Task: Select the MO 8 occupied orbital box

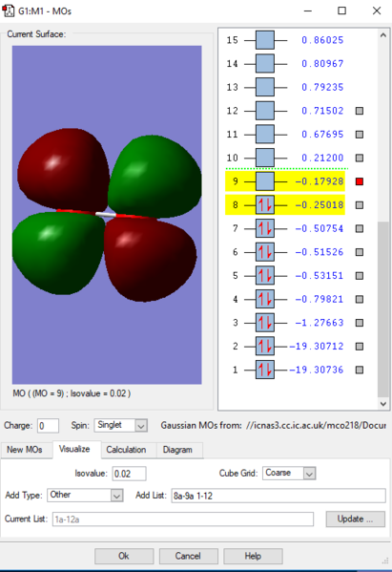Action: pos(265,205)
